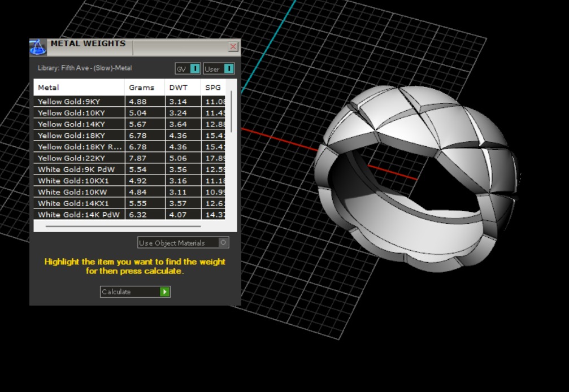Toggle the GV library switch
This screenshot has width=569, height=392.
(x=188, y=68)
